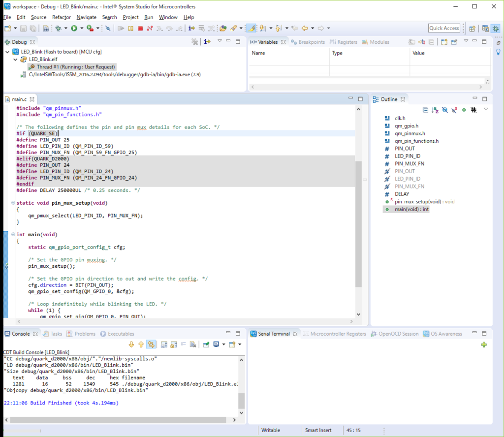Expand the Thread #1 debug tree node

[x=25, y=66]
